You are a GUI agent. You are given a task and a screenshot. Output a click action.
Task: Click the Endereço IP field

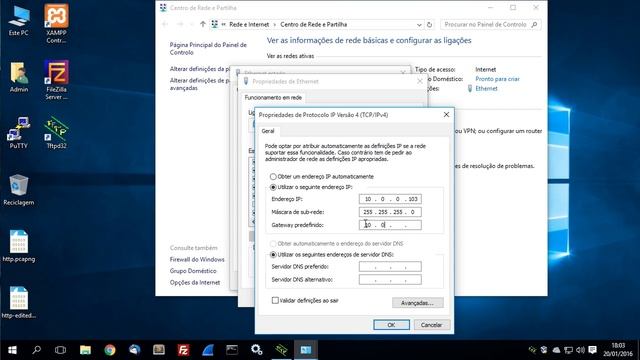(390, 199)
